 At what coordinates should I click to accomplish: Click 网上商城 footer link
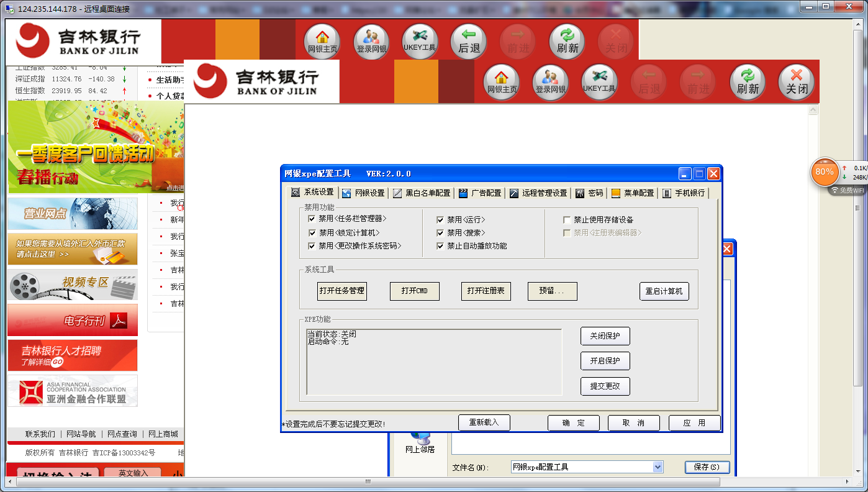click(x=163, y=434)
